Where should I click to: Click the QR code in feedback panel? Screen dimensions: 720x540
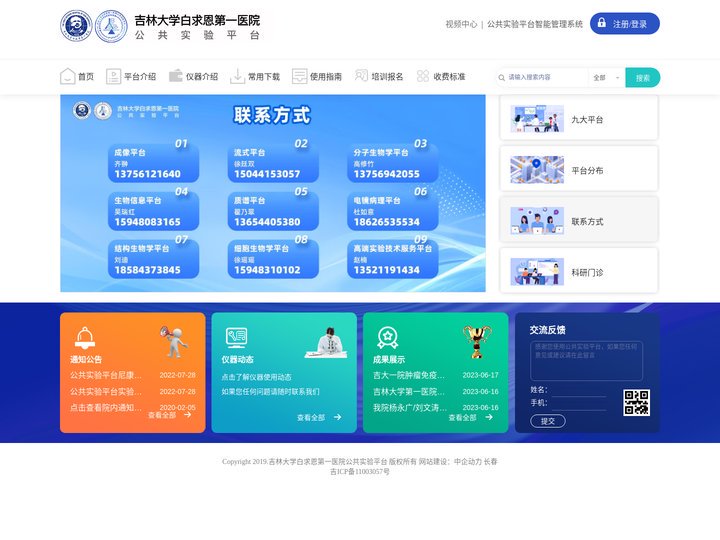pos(636,403)
